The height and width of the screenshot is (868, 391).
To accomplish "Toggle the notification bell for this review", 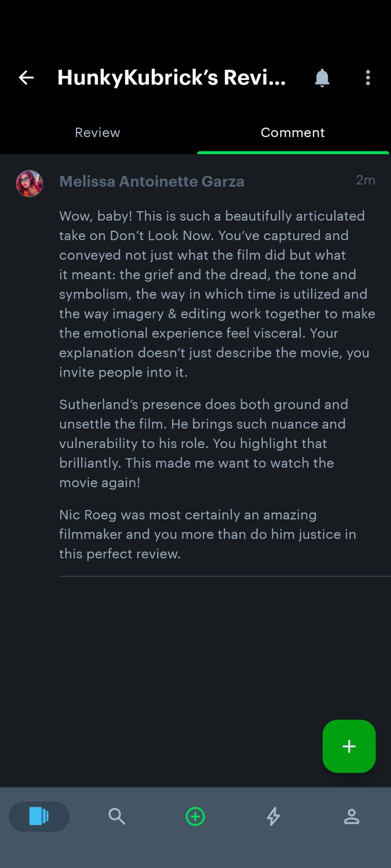I will pos(322,78).
